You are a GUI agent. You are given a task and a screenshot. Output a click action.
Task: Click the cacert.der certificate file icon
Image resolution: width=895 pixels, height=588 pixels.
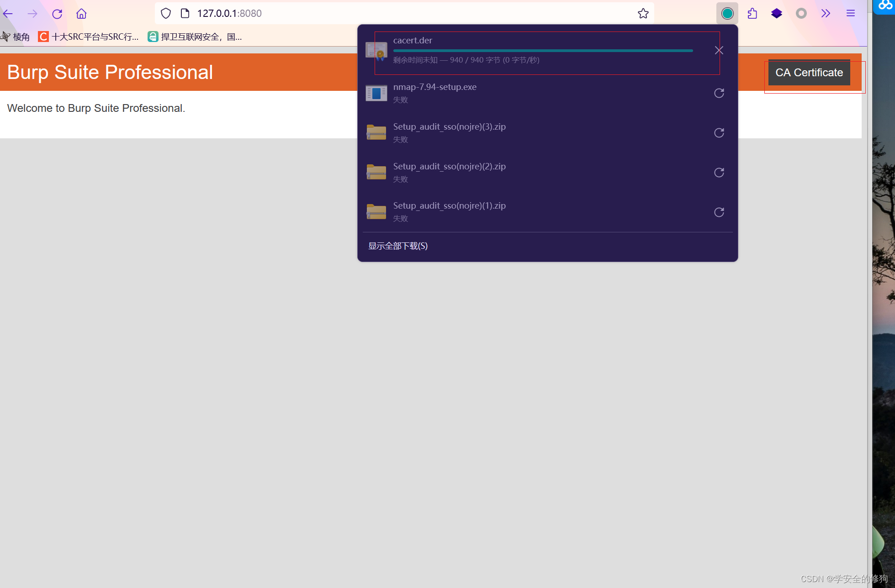(x=376, y=51)
